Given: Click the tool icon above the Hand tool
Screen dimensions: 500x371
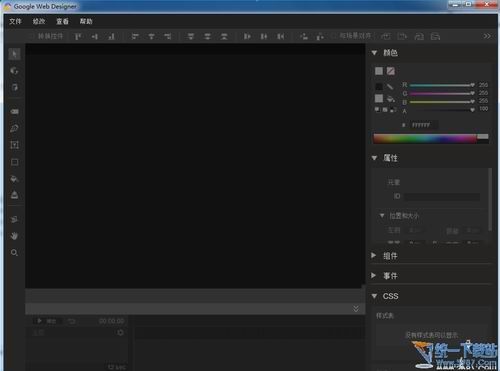Looking at the screenshot, I should pos(14,219).
